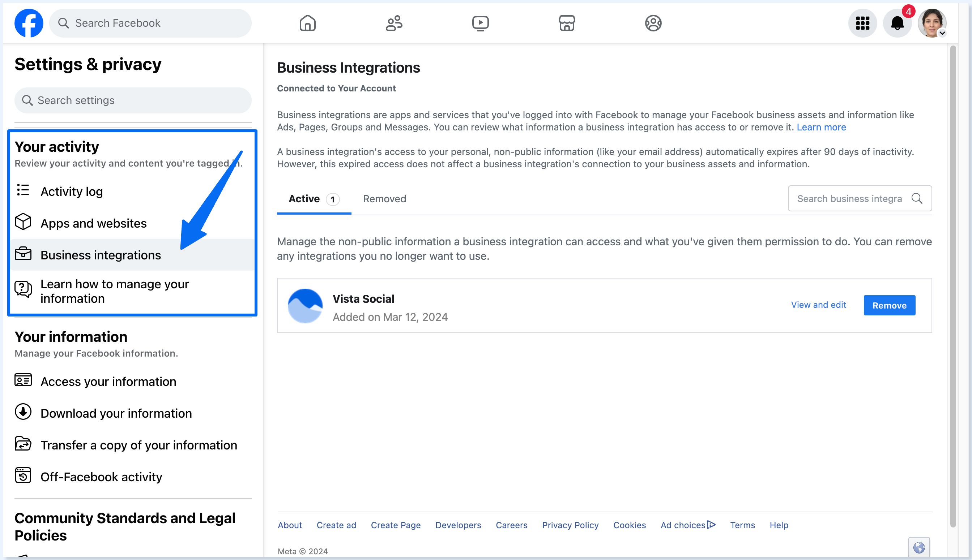The image size is (972, 560).
Task: Open the Home feed icon
Action: (x=307, y=23)
